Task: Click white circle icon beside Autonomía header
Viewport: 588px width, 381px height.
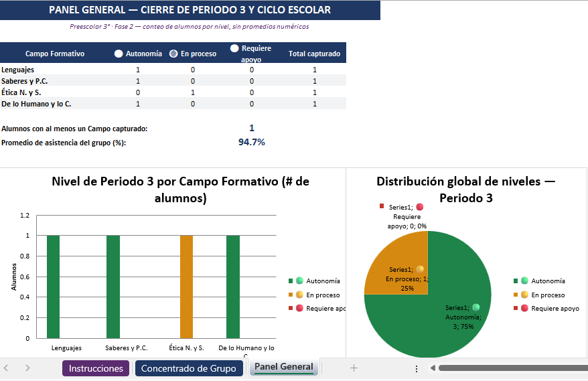Action: click(x=119, y=54)
